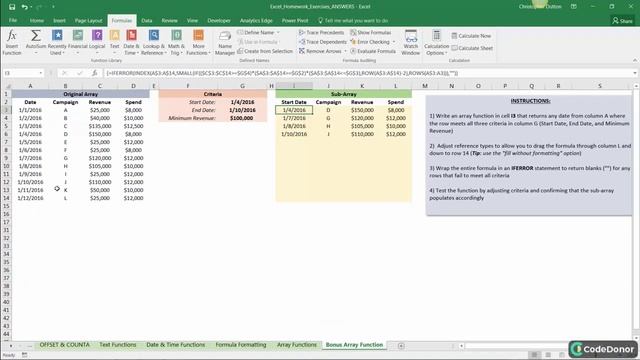
Task: Open the Text Functions sheet
Action: (118, 345)
